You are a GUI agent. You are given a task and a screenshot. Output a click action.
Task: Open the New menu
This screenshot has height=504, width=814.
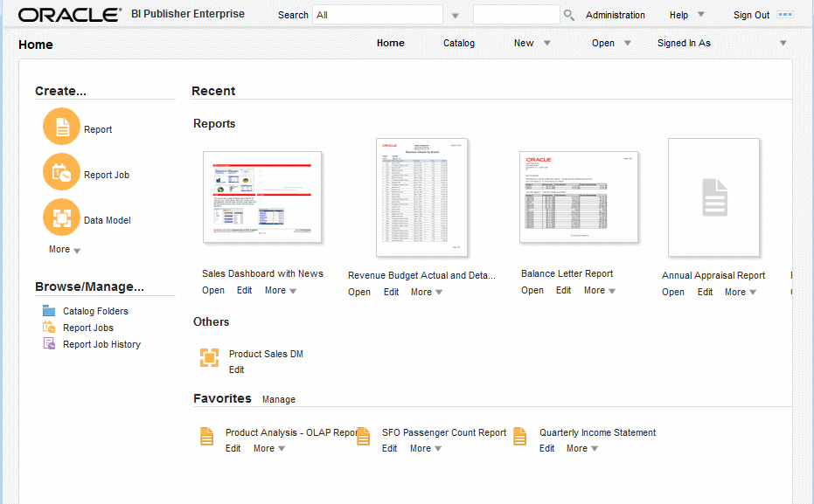pos(524,43)
